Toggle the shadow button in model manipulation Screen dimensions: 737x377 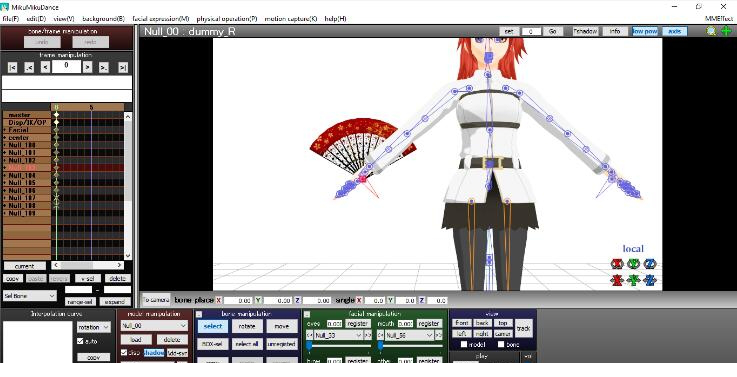coord(154,353)
